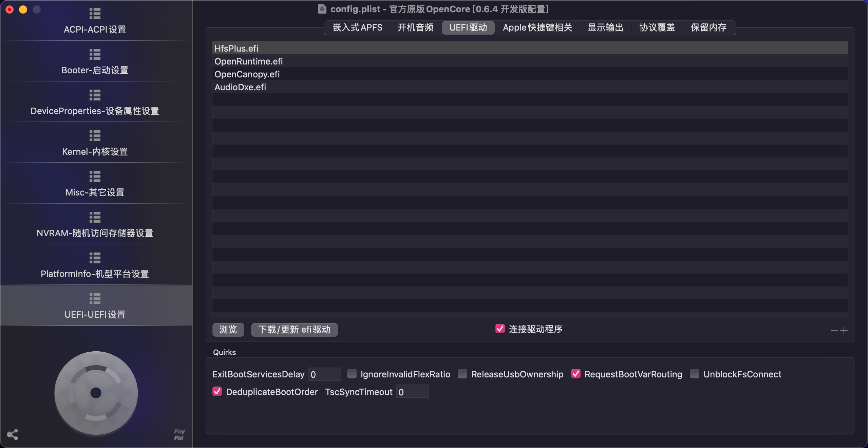The image size is (868, 448).
Task: Click the red close window button
Action: (10, 10)
